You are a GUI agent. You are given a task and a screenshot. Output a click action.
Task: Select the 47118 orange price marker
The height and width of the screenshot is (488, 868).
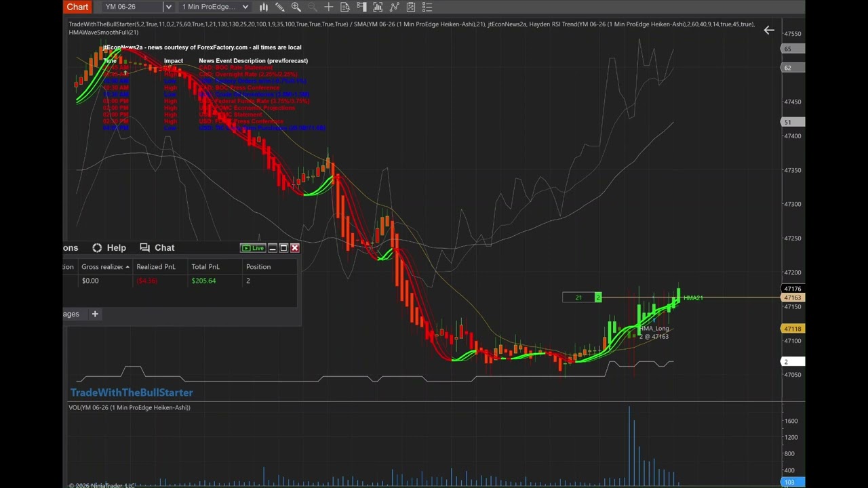(792, 329)
